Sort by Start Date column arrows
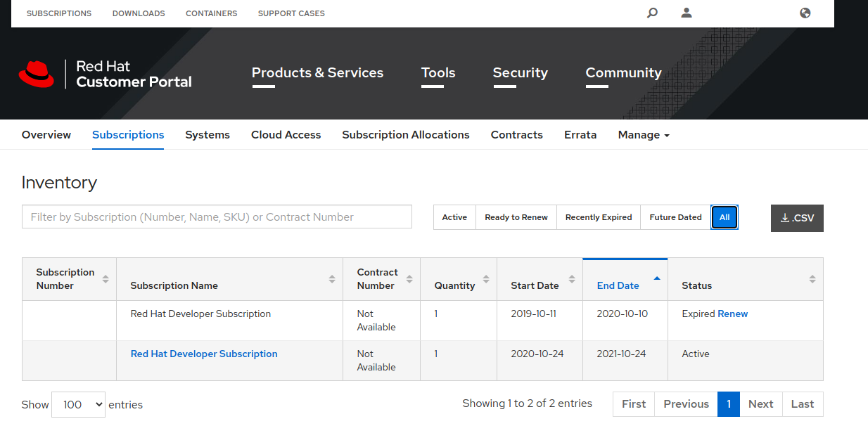868x426 pixels. tap(572, 279)
